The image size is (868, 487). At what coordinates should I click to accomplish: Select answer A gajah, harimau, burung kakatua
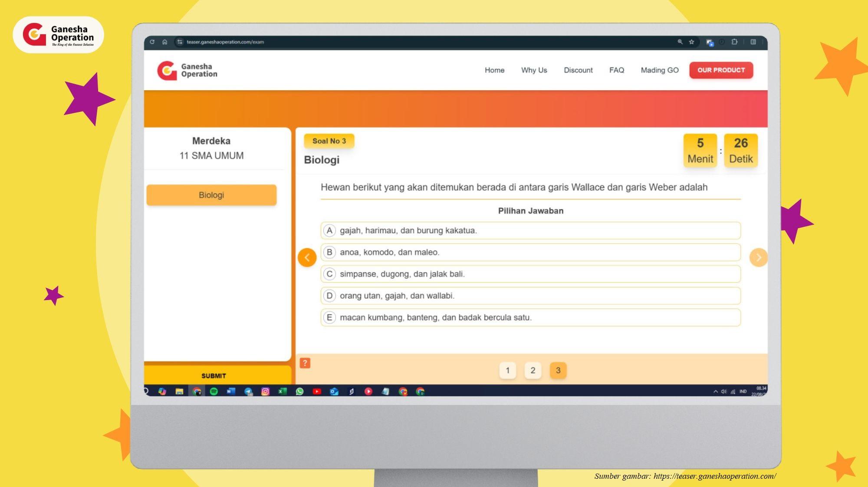[530, 231]
